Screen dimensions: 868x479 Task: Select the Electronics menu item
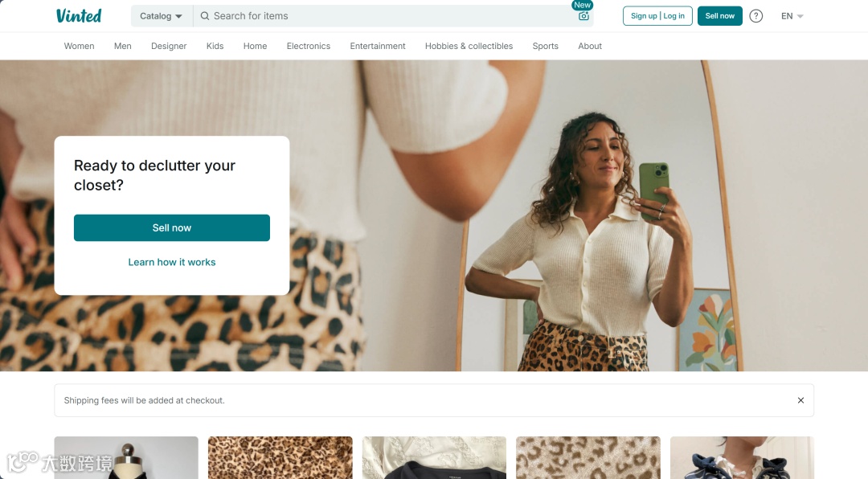(x=309, y=46)
